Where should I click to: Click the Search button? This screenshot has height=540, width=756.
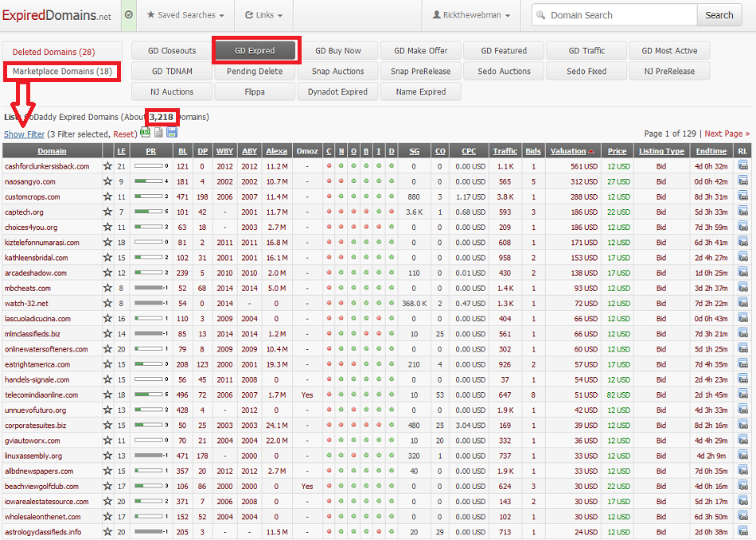[719, 15]
